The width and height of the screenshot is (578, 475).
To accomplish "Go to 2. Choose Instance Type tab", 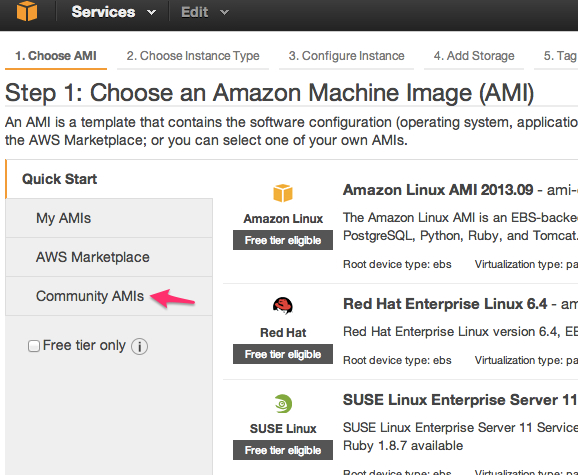I will [x=193, y=56].
